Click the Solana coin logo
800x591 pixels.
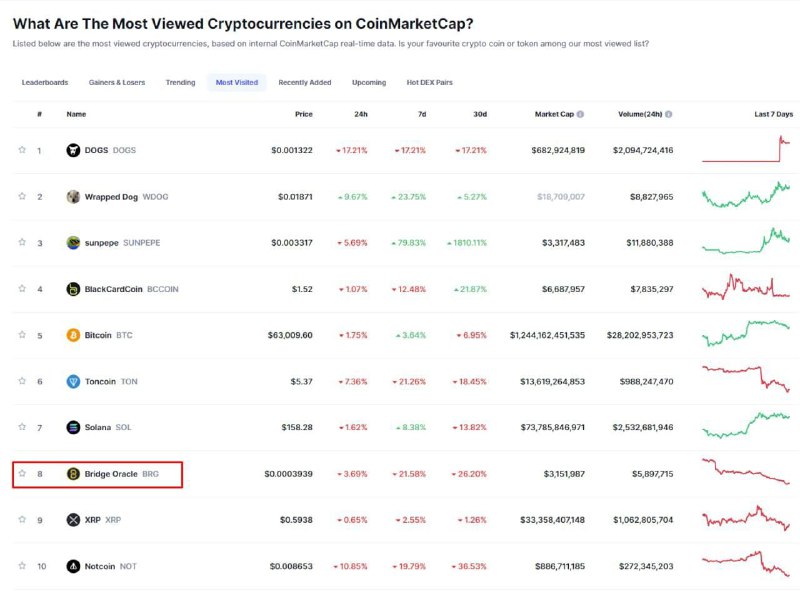[x=73, y=427]
